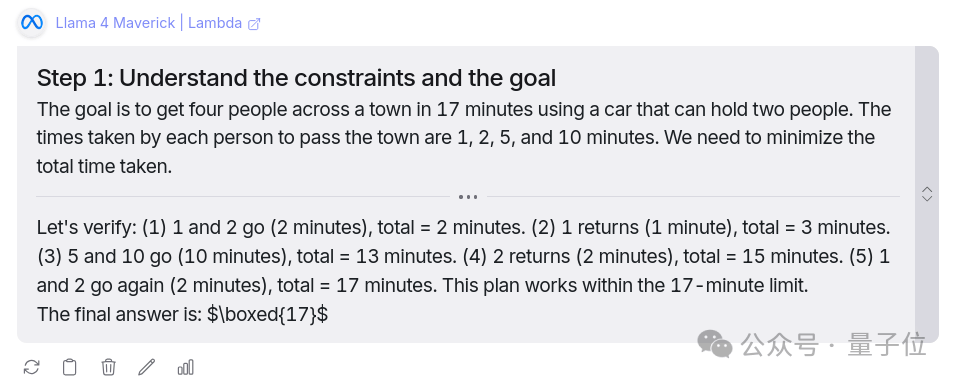Open the Lambda provider link
Image resolution: width=957 pixels, height=383 pixels.
(215, 24)
